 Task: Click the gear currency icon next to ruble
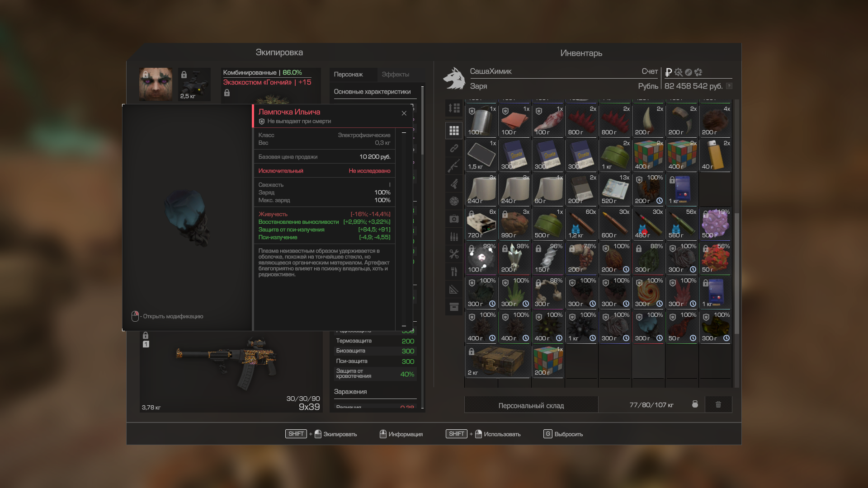pos(678,72)
